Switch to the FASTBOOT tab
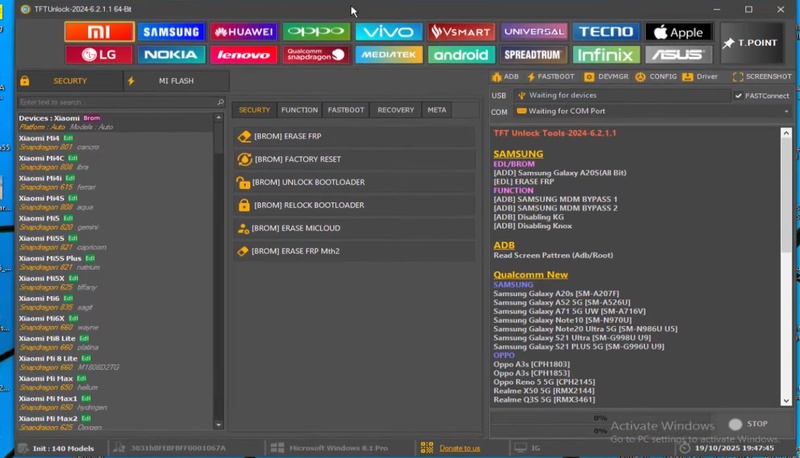 click(x=346, y=110)
